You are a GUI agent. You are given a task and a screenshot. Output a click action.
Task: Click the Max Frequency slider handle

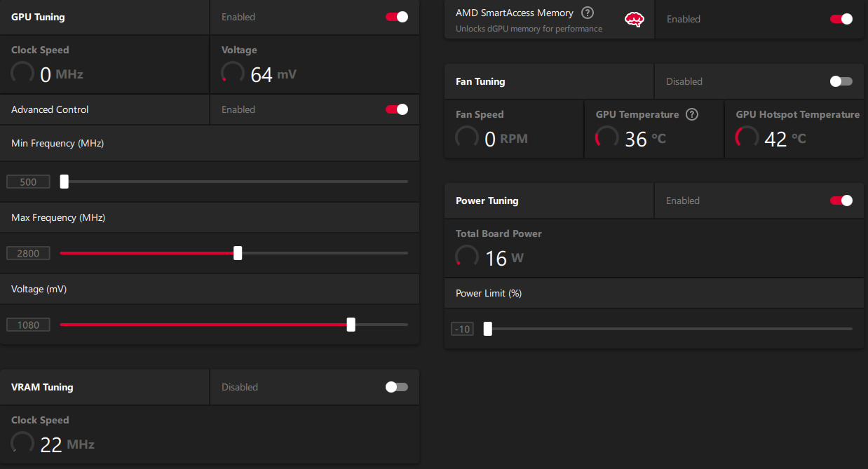pyautogui.click(x=238, y=253)
